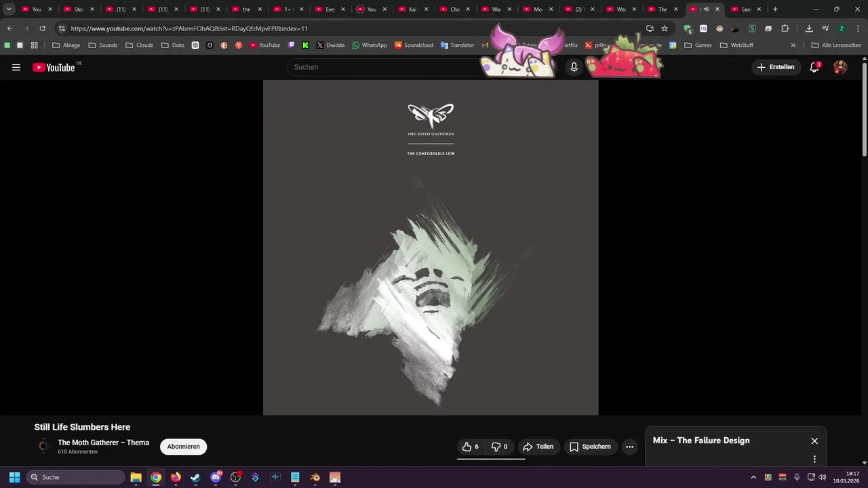The image size is (868, 488).
Task: Open the YouTube guide hamburger menu
Action: pos(16,67)
